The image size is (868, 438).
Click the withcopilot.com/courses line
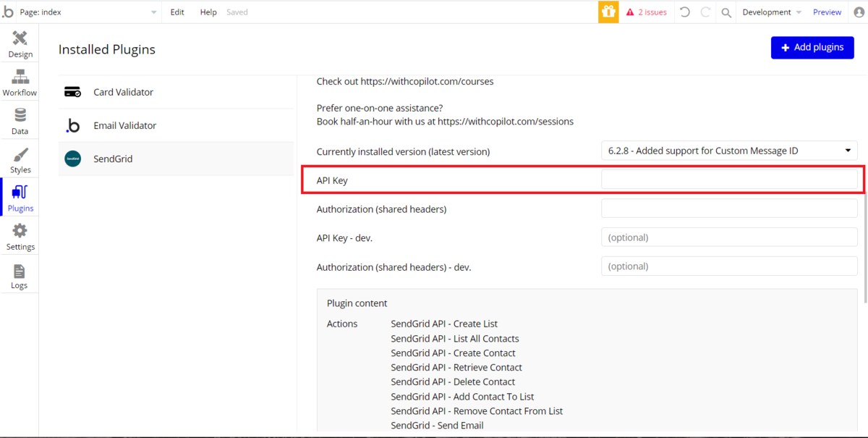tap(405, 81)
